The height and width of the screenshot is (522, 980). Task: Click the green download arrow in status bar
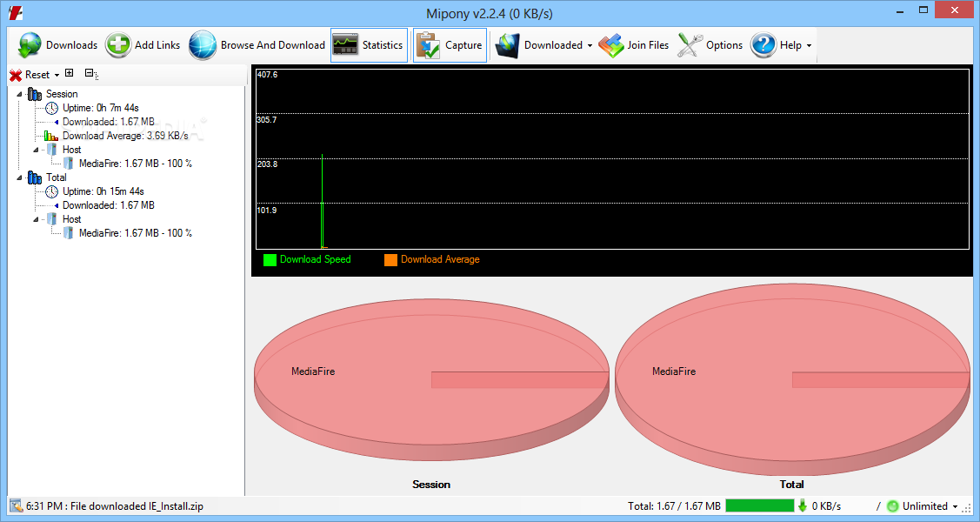click(803, 505)
